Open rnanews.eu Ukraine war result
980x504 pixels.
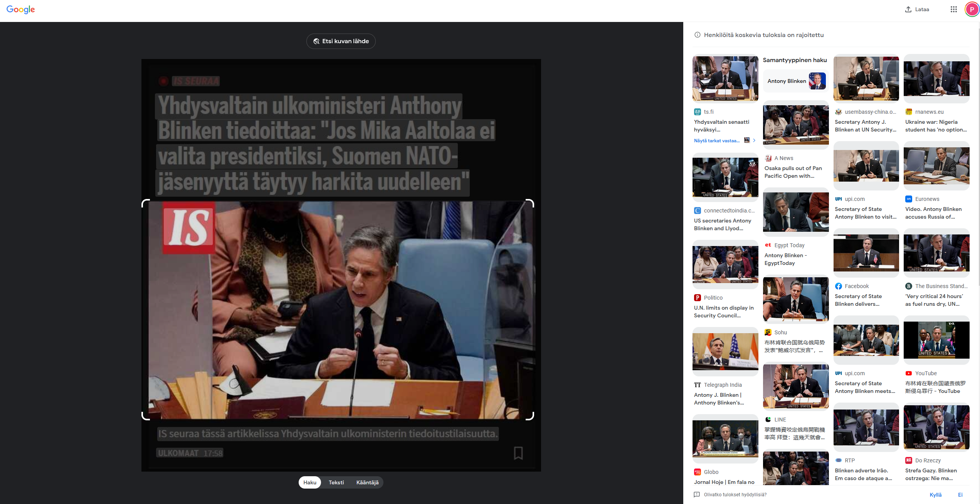point(936,126)
